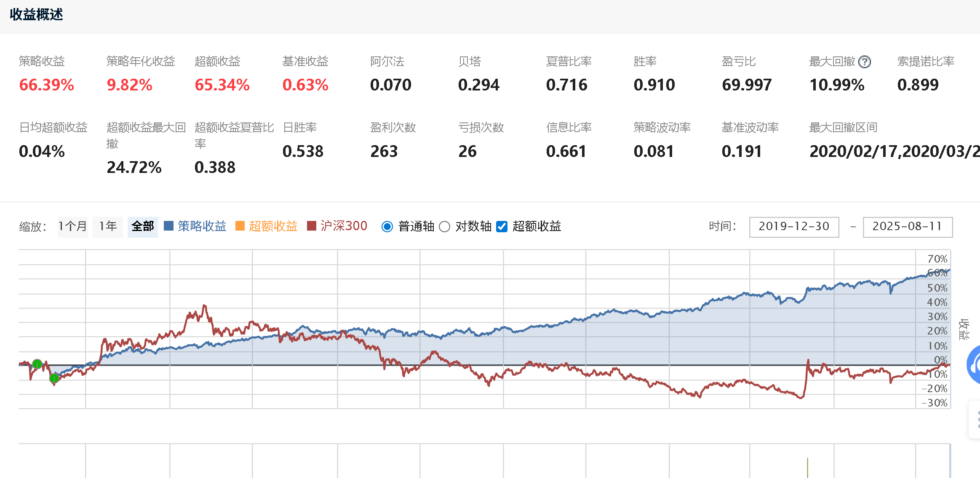The height and width of the screenshot is (478, 980).
Task: Click the orange 超额收益 legend square
Action: point(240,226)
